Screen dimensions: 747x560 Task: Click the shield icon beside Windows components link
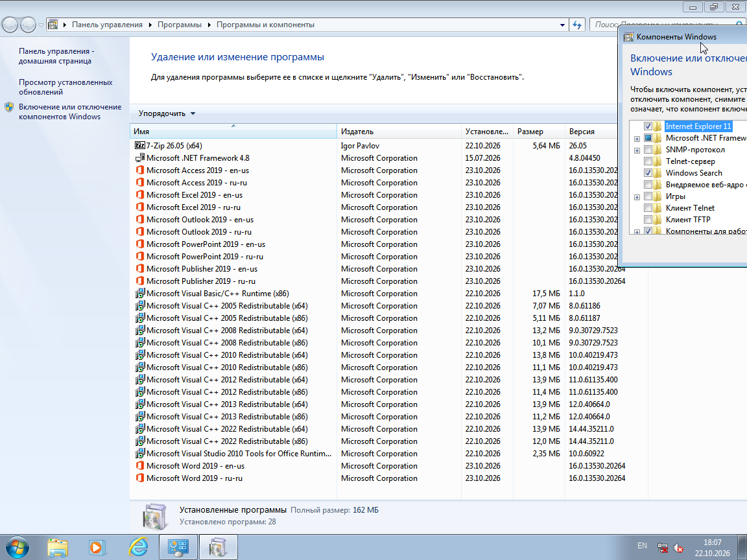(x=9, y=107)
